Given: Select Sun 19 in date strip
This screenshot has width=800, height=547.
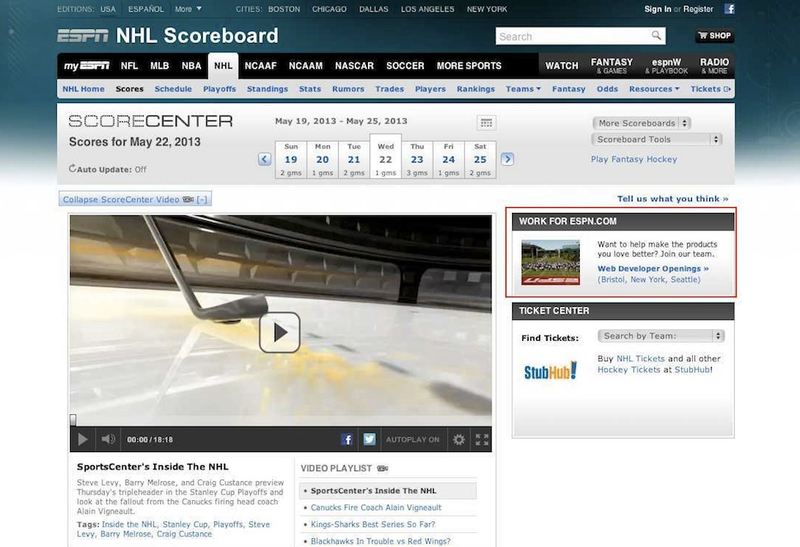Looking at the screenshot, I should point(291,160).
